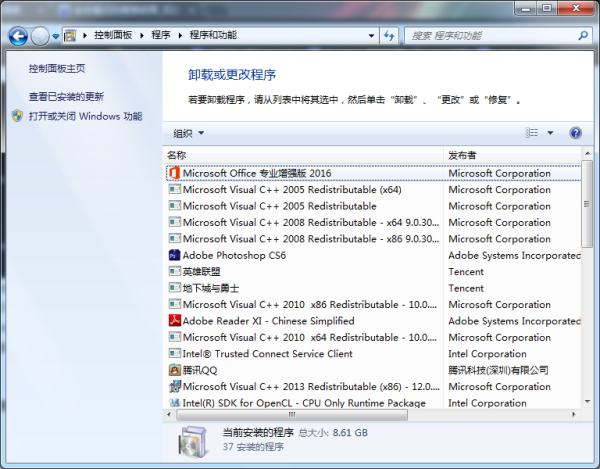This screenshot has width=600, height=469.
Task: Select Microsoft Visual C++ 2005 Redistributable (x64)
Action: point(292,190)
